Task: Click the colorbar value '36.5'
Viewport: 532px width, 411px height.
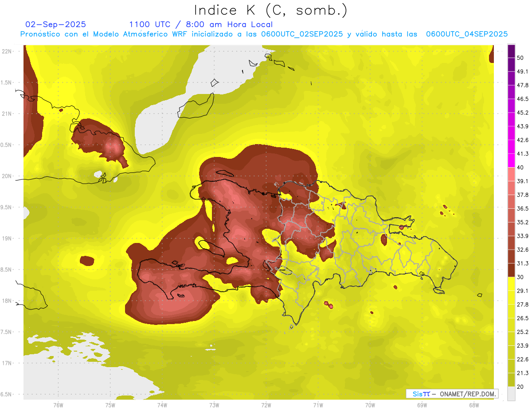Action: tap(523, 208)
